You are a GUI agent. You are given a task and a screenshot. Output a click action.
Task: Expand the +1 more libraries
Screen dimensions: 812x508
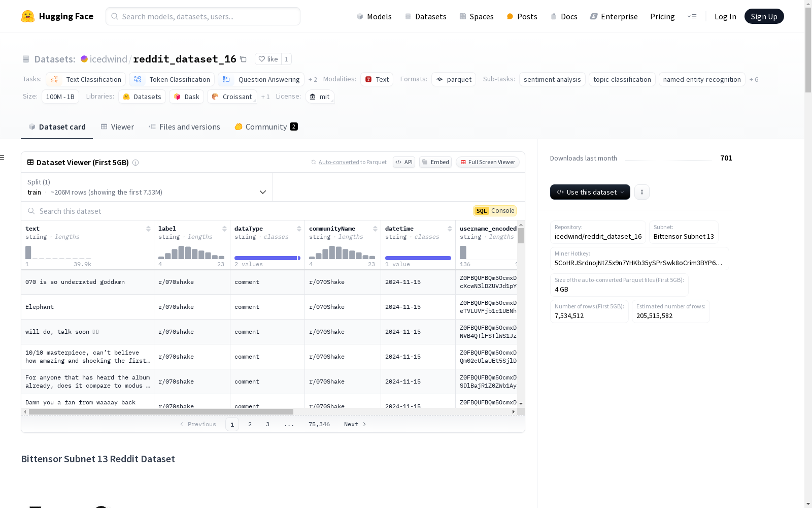pos(265,97)
